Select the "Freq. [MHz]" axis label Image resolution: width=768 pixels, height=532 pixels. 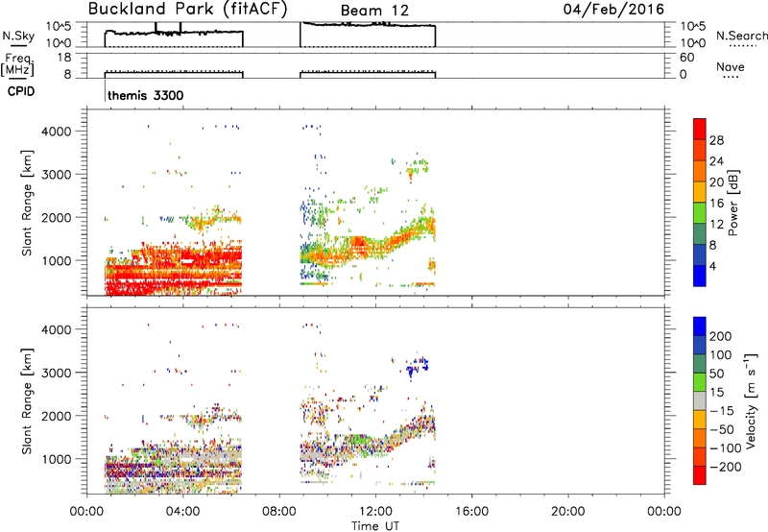pyautogui.click(x=17, y=64)
